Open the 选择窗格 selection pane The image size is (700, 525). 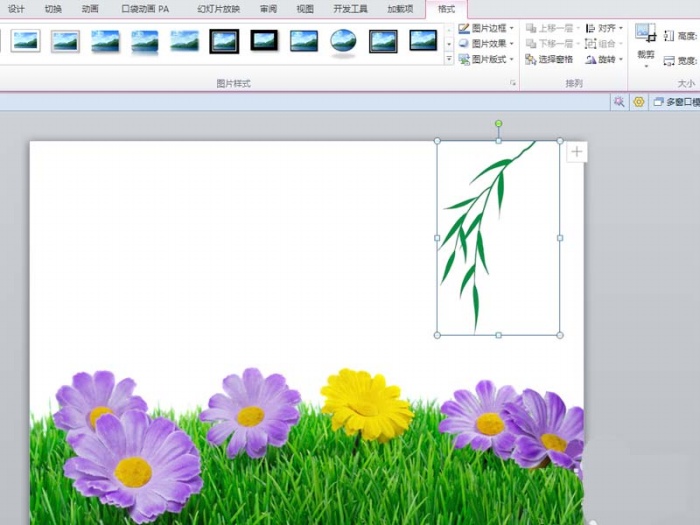pos(550,60)
